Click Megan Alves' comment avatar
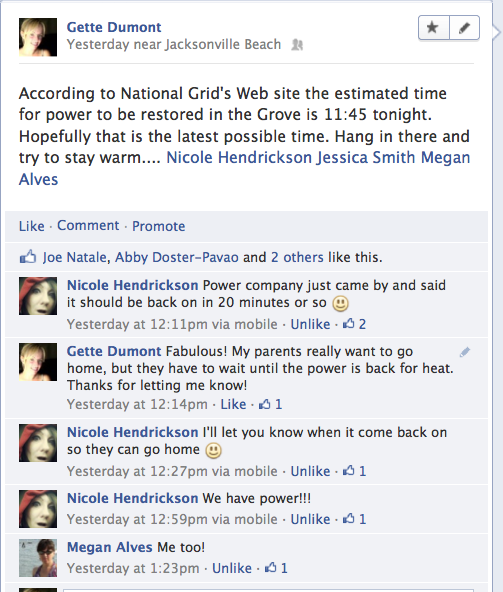 click(38, 558)
